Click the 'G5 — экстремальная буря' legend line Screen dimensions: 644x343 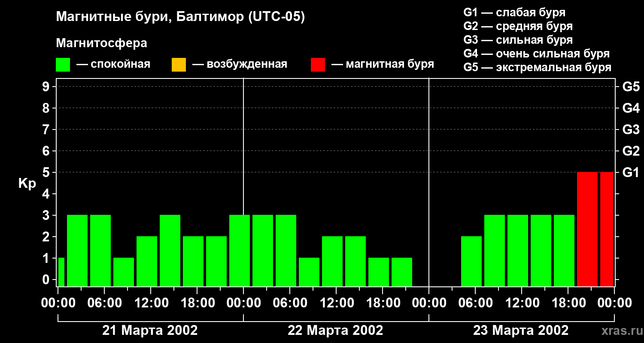[537, 67]
